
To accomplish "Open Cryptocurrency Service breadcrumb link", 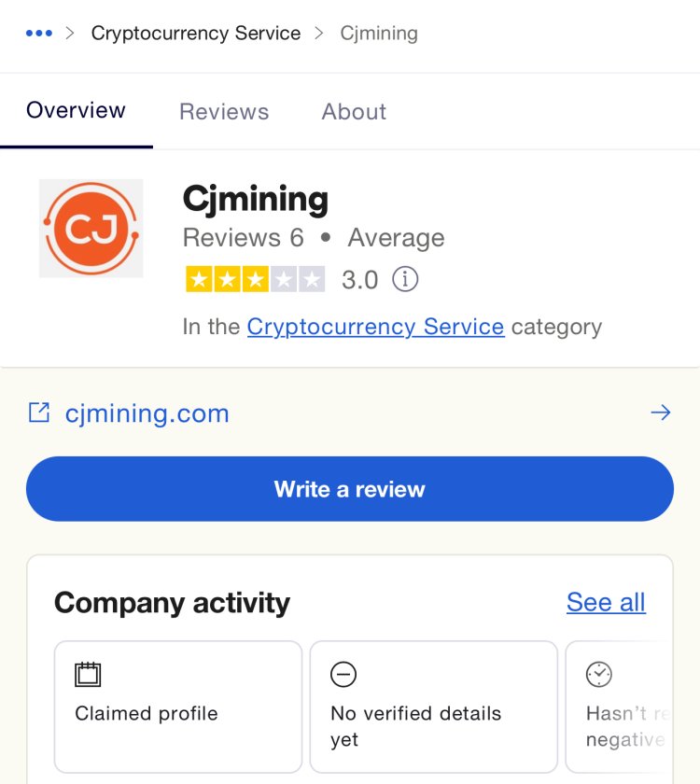I will (x=196, y=34).
